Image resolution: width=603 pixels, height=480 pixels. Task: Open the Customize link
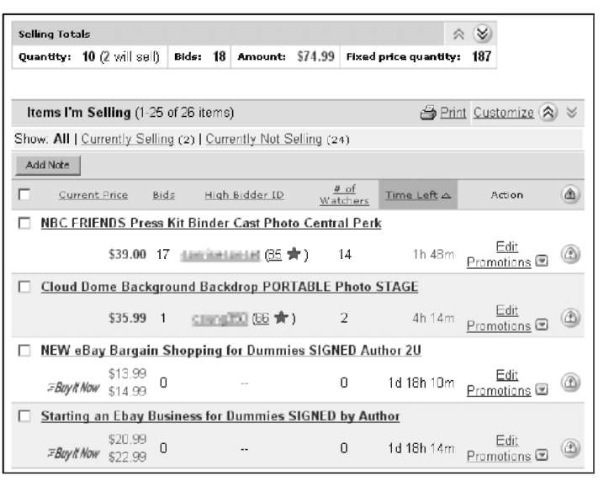(x=503, y=113)
